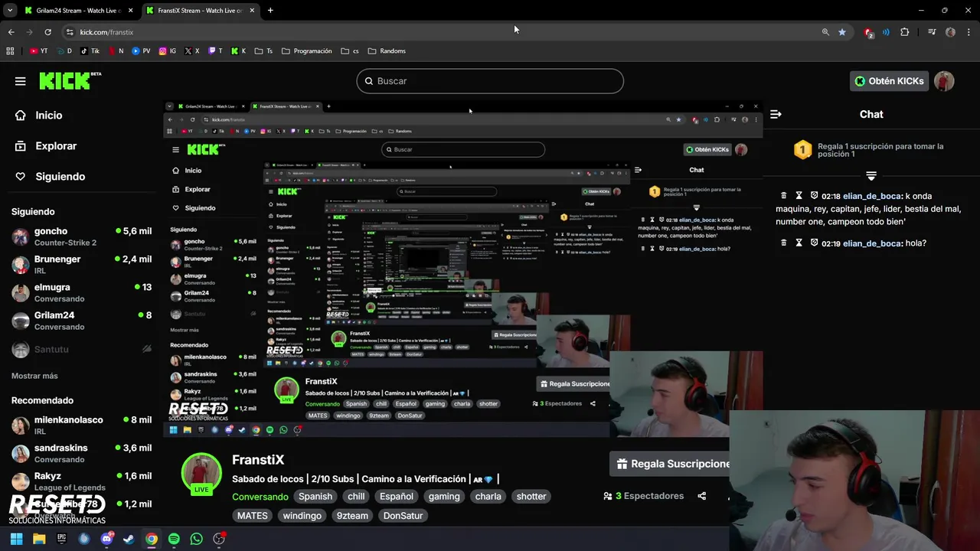Ban user on 02:18 message

(x=814, y=196)
